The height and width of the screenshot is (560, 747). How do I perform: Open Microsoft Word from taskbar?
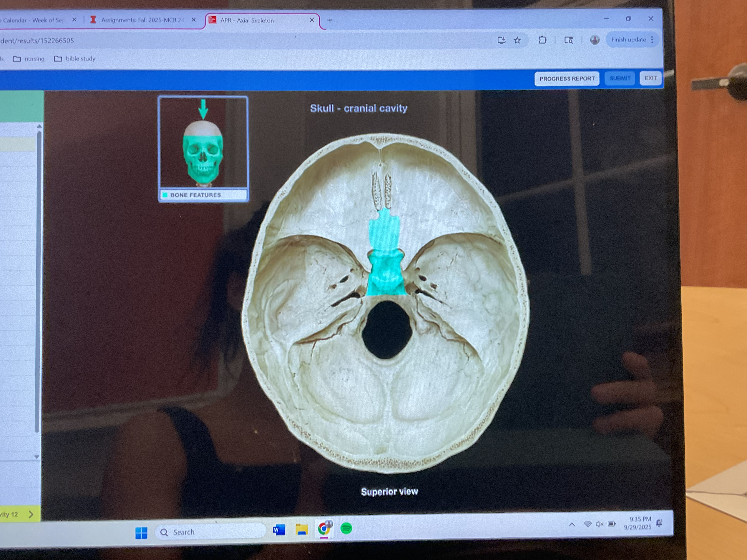279,530
